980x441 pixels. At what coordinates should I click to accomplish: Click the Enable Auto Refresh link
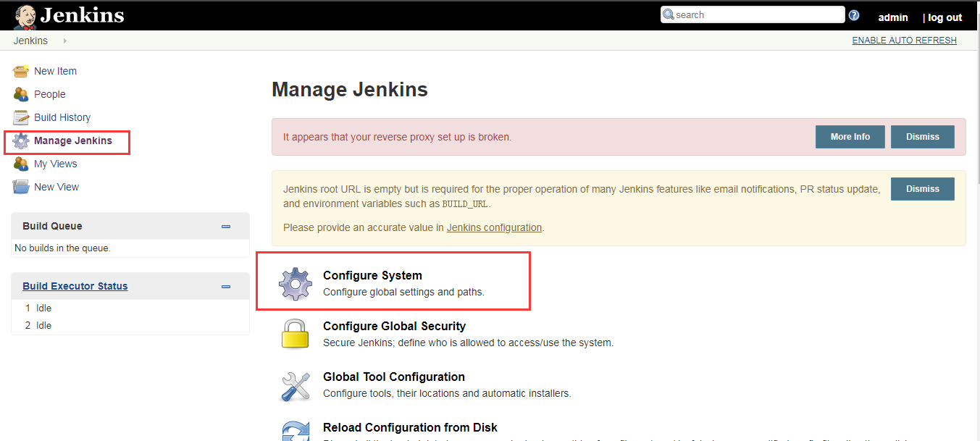(905, 41)
